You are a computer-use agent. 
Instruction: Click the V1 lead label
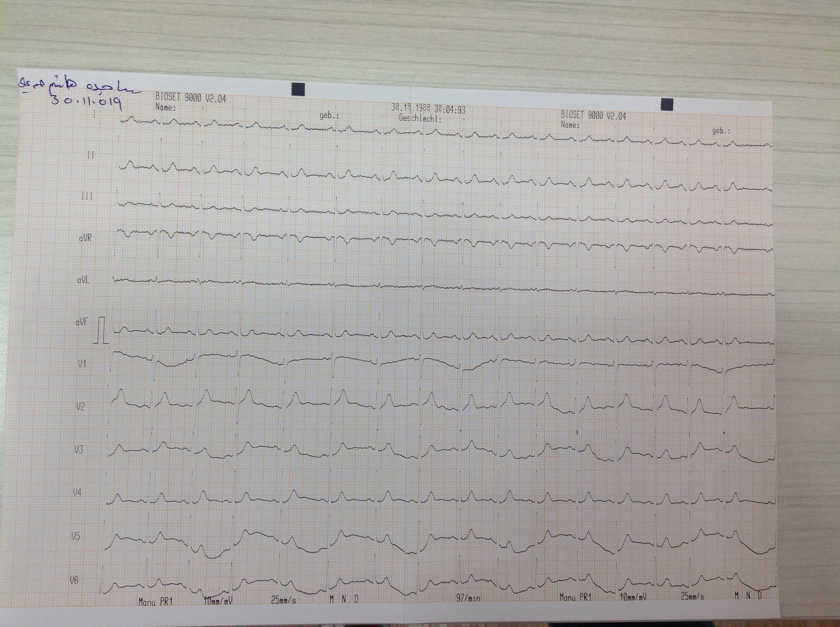tap(82, 364)
